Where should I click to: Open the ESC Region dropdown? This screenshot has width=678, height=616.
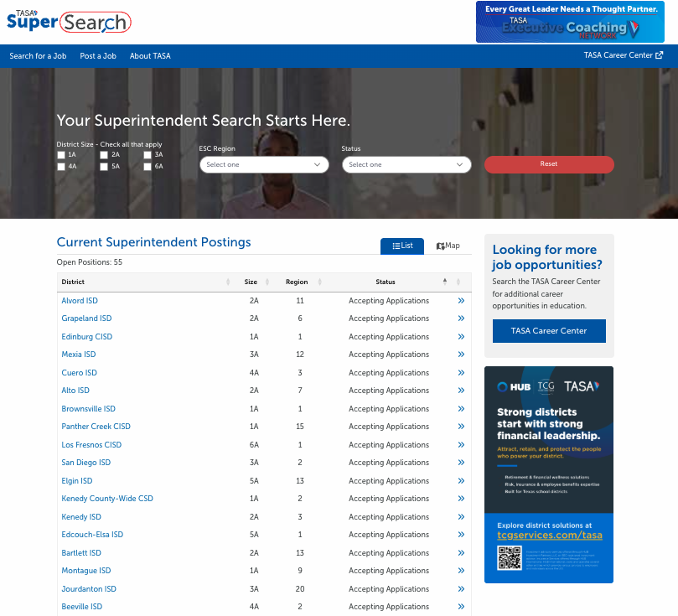click(x=264, y=165)
